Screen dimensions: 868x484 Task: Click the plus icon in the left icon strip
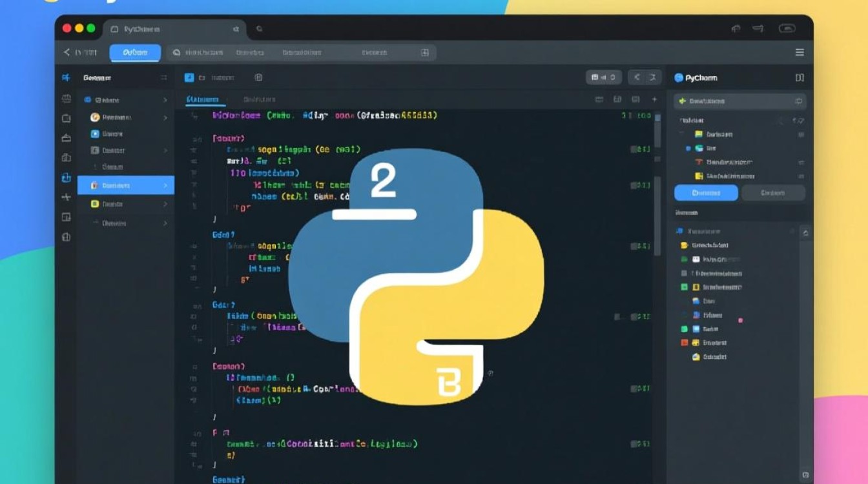[66, 197]
